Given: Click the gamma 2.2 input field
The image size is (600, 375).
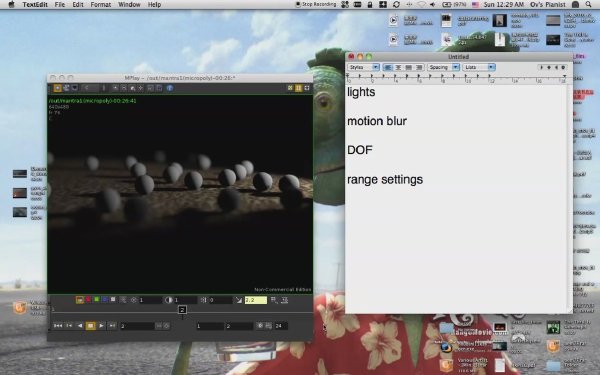Looking at the screenshot, I should tap(256, 300).
